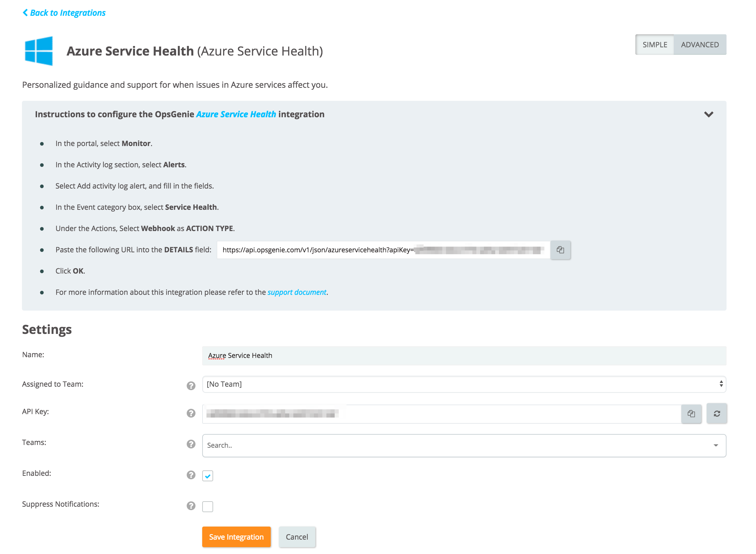Click the Azure Windows logo
The image size is (756, 554).
[39, 51]
